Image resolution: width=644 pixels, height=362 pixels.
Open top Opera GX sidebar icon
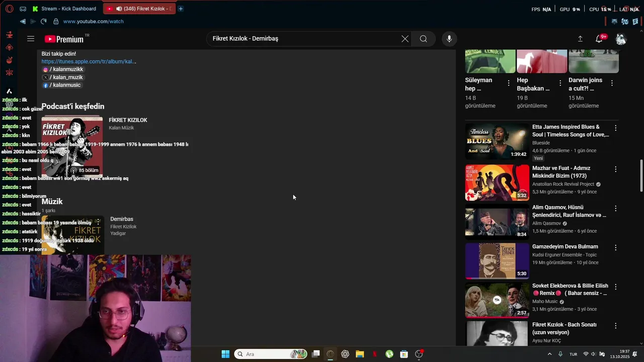click(9, 35)
